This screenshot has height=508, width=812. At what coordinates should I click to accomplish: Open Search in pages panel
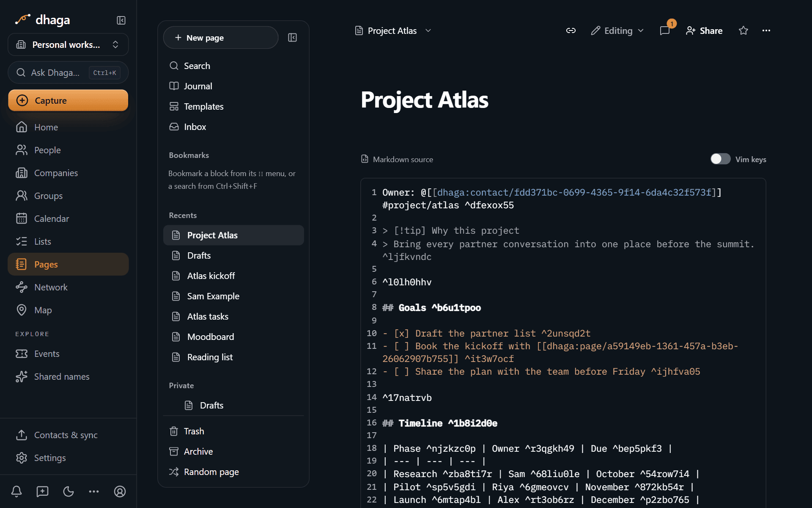pos(233,66)
